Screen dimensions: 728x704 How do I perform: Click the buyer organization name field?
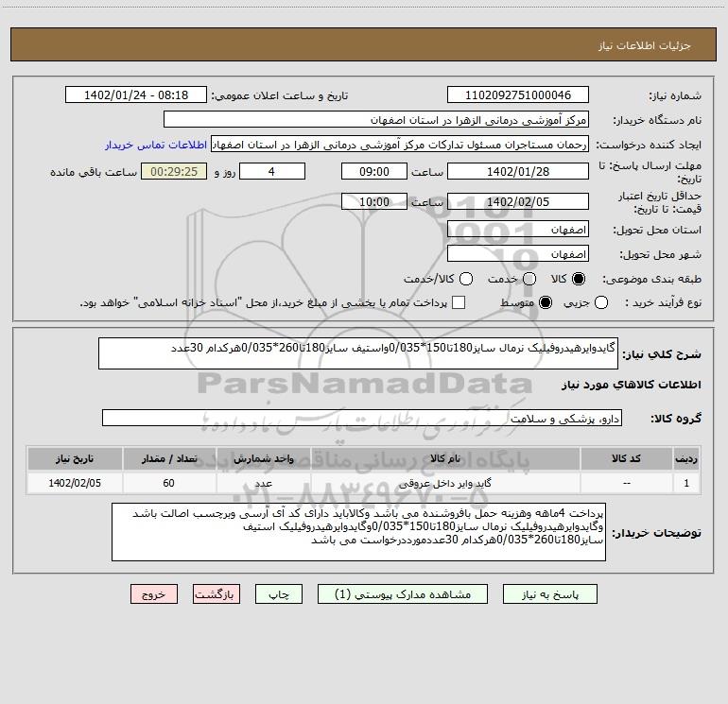(376, 119)
